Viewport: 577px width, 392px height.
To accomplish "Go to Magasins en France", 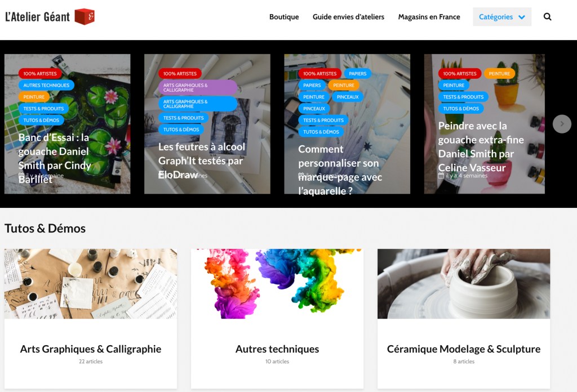I will [429, 17].
